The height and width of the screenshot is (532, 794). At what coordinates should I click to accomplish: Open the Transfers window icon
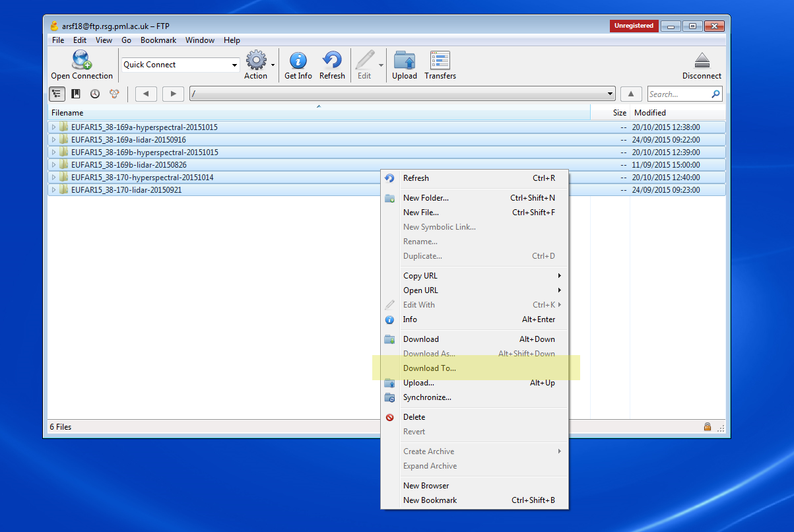[x=440, y=60]
